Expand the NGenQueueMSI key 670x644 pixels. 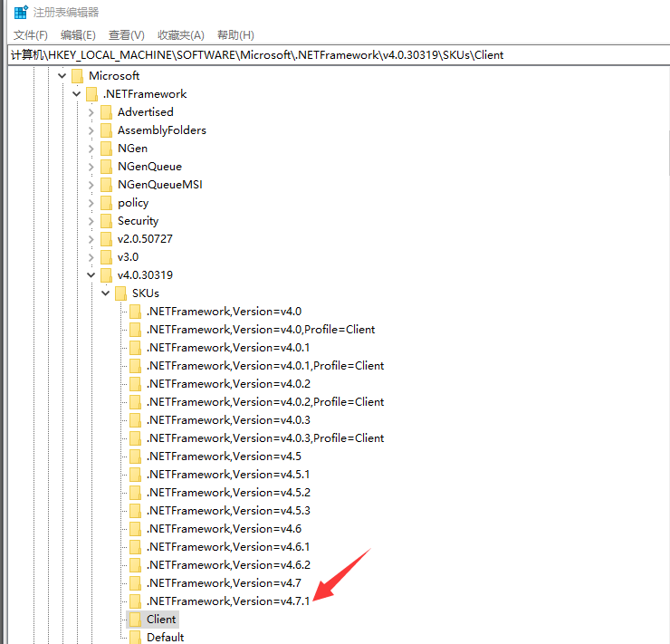(91, 185)
